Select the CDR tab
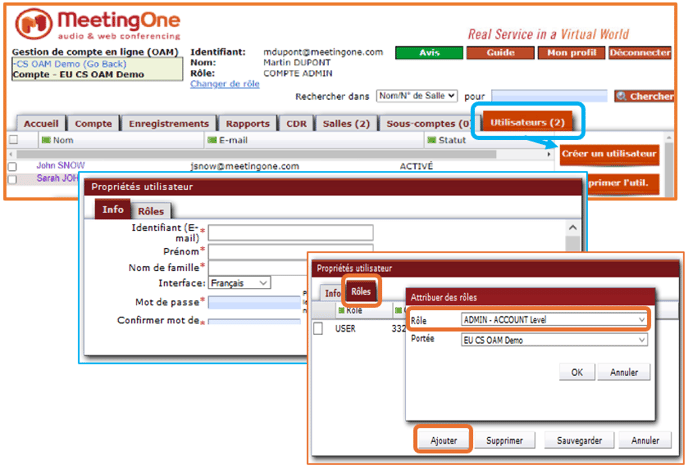This screenshot has height=469, width=688. coord(296,124)
